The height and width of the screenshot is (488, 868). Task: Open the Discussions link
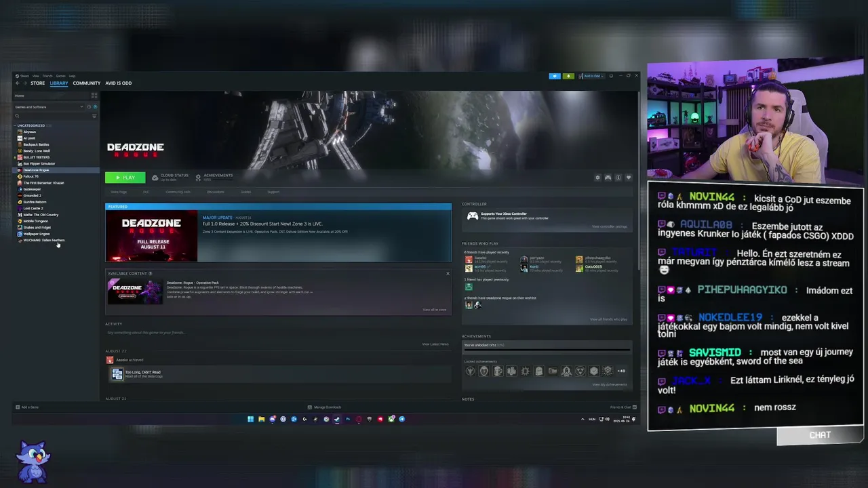pos(216,192)
